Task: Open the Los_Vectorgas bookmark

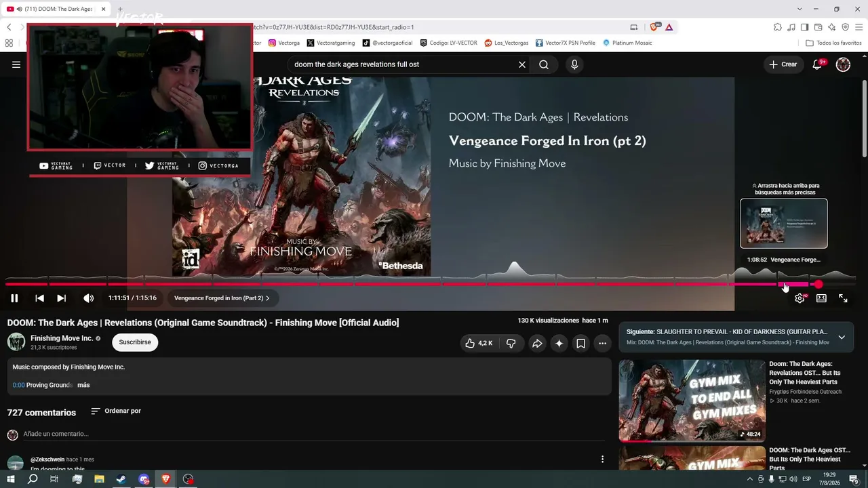Action: pos(507,43)
